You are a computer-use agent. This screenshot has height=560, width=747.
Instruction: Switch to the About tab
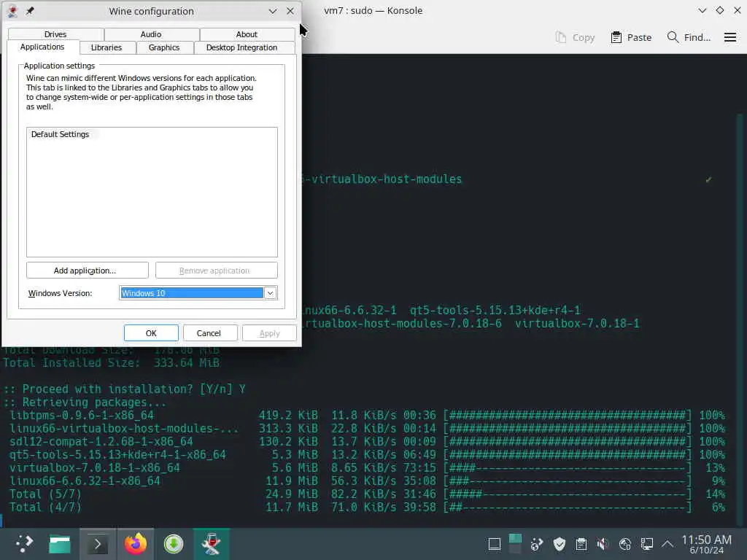click(x=247, y=34)
